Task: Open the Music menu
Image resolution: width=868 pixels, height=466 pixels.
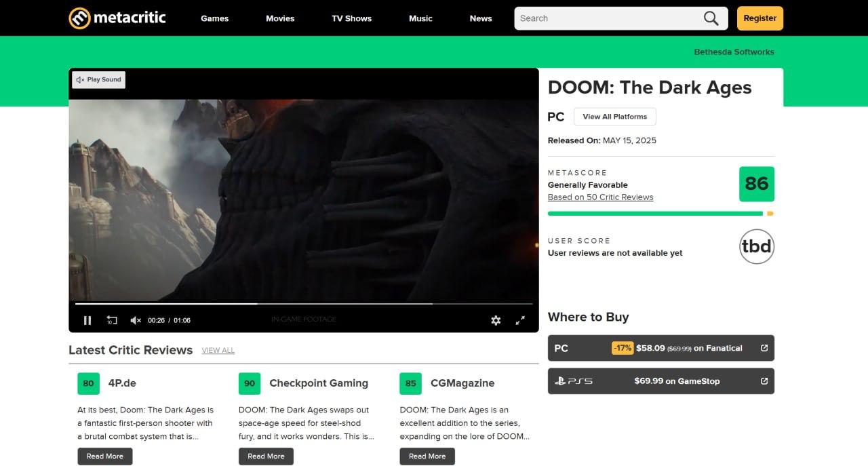Action: tap(420, 18)
